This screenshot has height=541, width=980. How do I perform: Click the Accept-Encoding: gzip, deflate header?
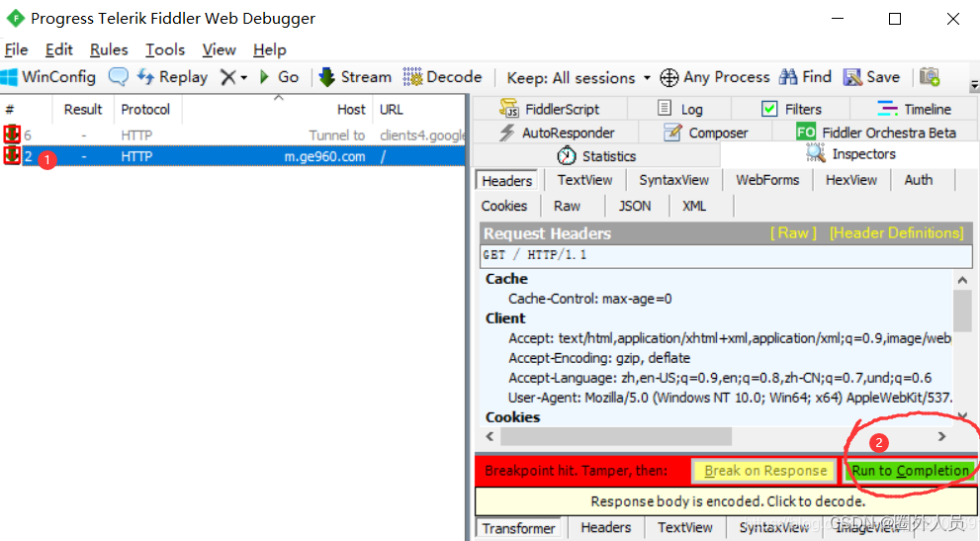(599, 358)
